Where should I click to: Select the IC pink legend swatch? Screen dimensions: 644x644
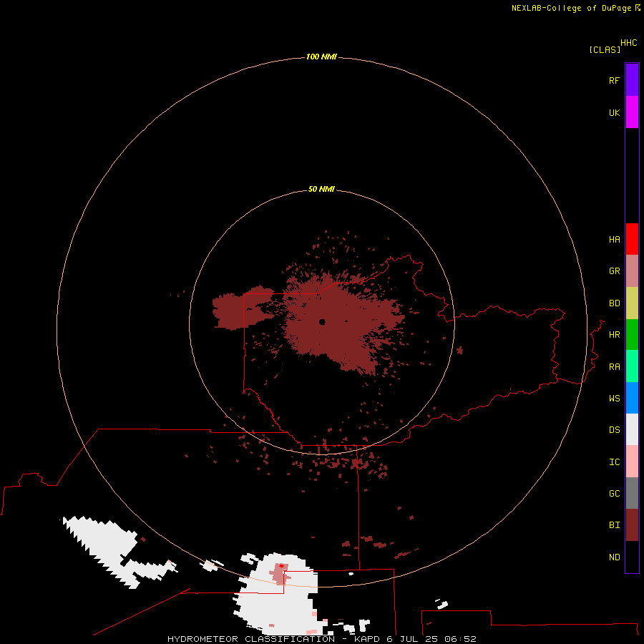pos(632,462)
